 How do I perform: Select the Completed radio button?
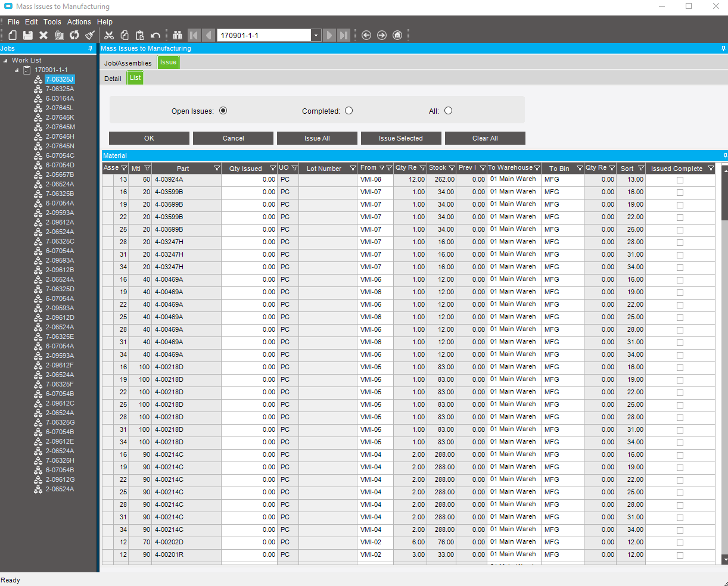[349, 111]
